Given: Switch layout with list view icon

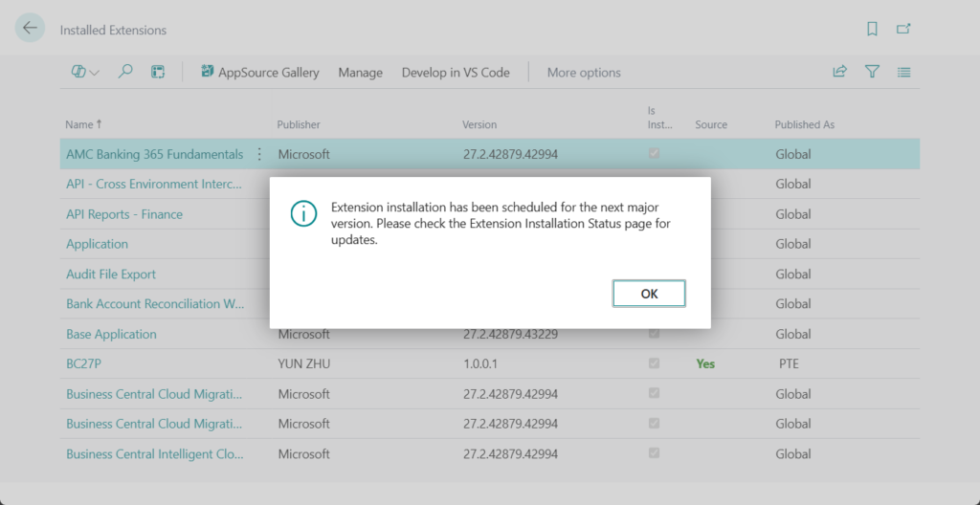Looking at the screenshot, I should [x=903, y=72].
